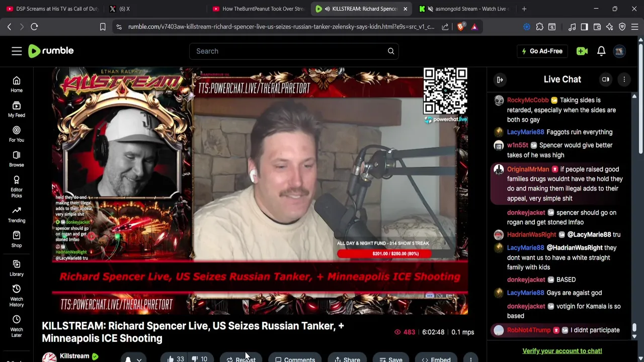Open Home in the sidebar
The height and width of the screenshot is (362, 644).
pos(17,84)
